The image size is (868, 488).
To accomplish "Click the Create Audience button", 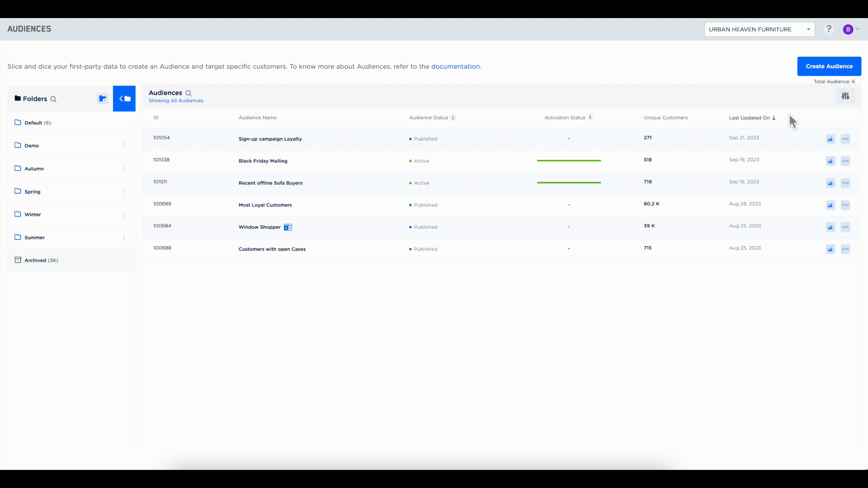I will (x=829, y=66).
